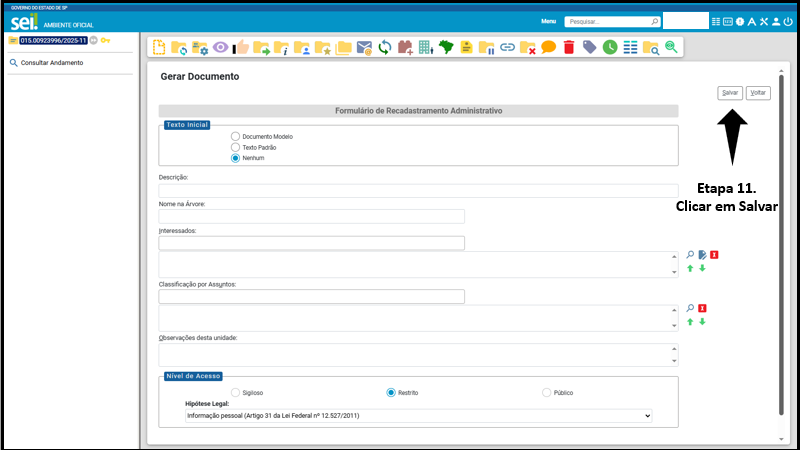Open the Hipótese Legal dropdown
Screen dimensions: 800x450
(x=418, y=415)
